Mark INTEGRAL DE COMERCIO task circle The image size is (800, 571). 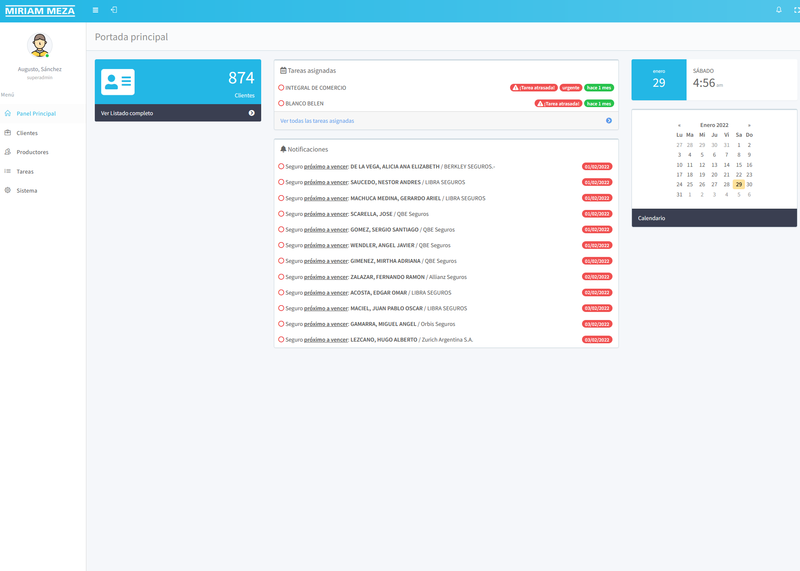281,88
